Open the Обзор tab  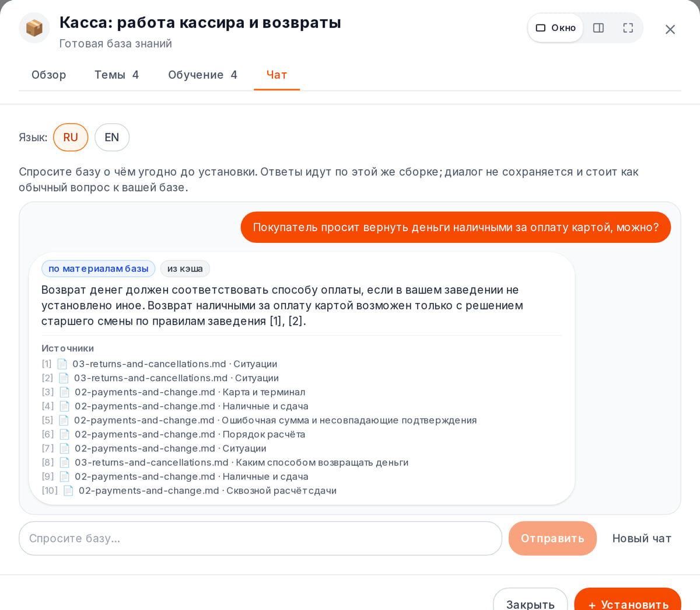(49, 75)
